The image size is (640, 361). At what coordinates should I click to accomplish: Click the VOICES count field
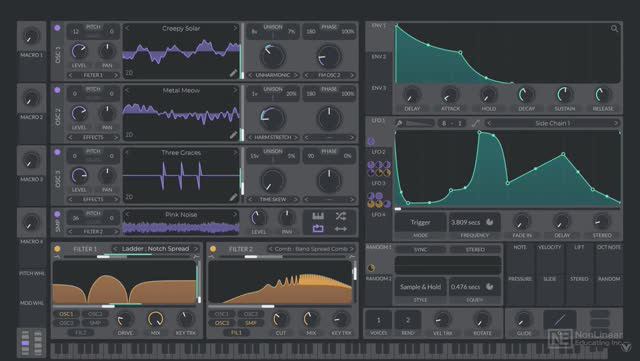coord(378,320)
